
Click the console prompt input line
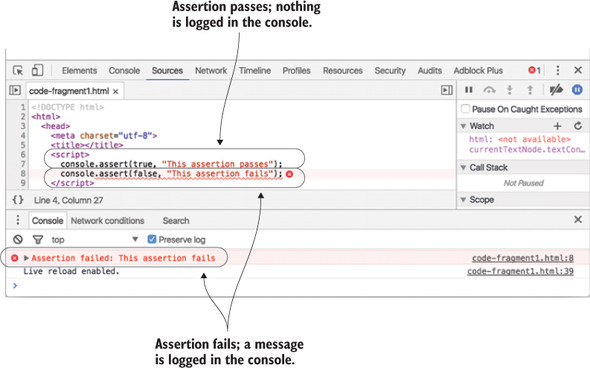click(x=297, y=286)
